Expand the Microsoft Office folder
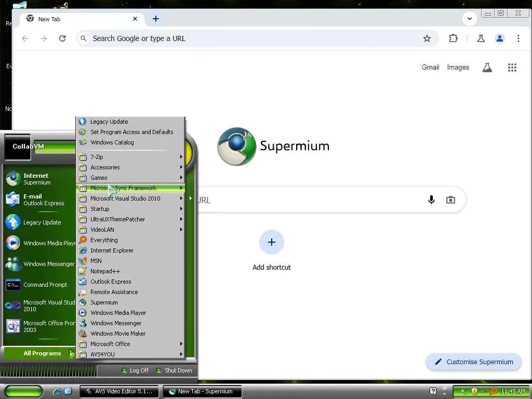 point(130,344)
